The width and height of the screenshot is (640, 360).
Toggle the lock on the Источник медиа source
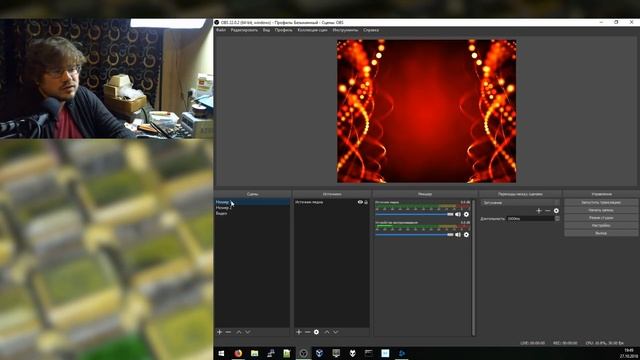pyautogui.click(x=366, y=202)
